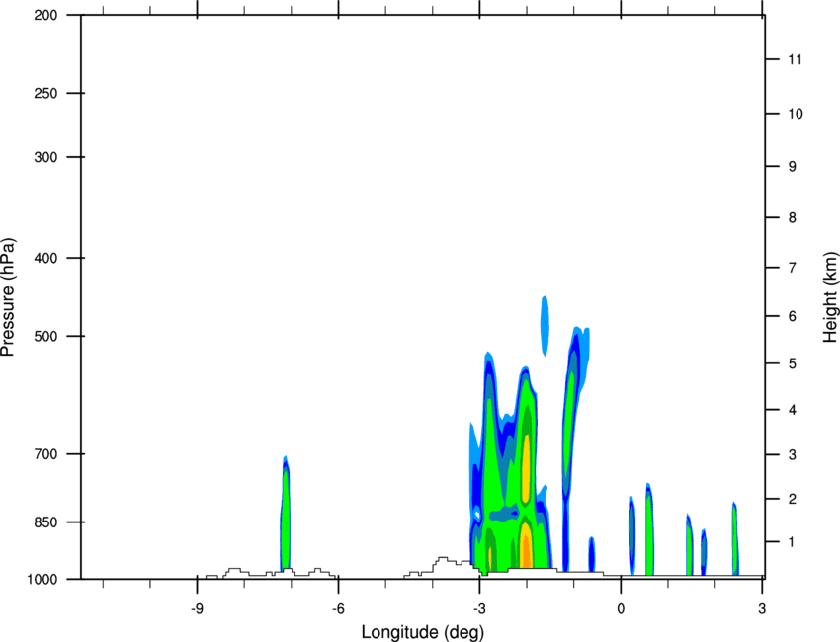840x642 pixels.
Task: Click the 250 pressure tick label
Action: pos(45,93)
